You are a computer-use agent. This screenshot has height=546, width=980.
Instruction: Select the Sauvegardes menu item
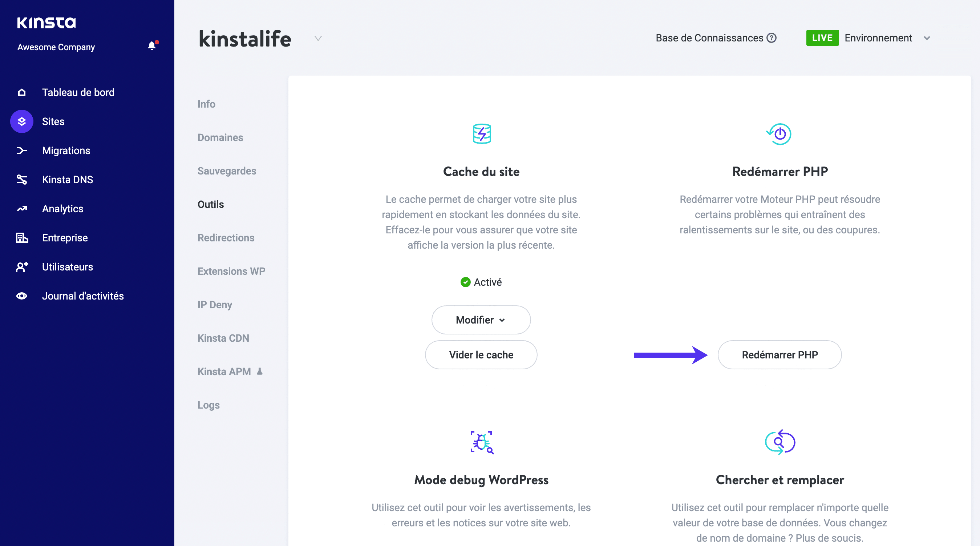(226, 171)
